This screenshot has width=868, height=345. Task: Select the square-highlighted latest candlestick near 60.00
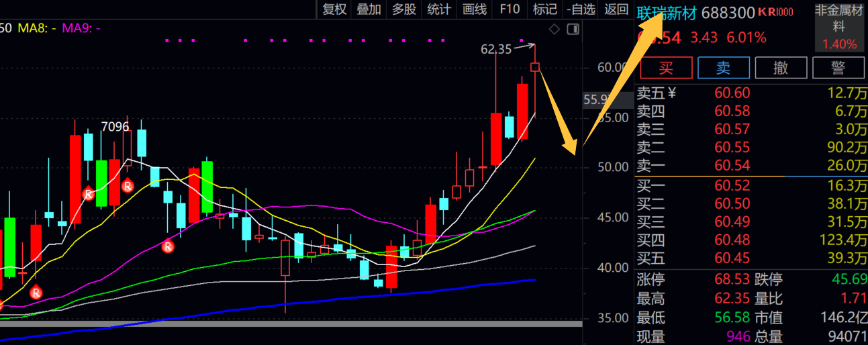coord(535,66)
